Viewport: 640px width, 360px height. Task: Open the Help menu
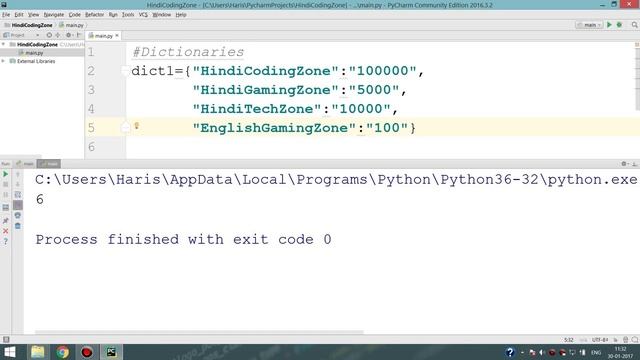click(181, 15)
